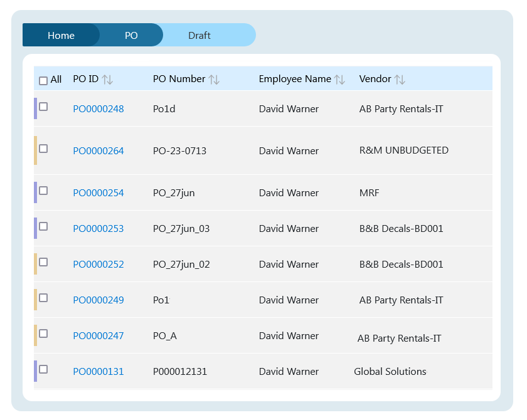This screenshot has width=527, height=420.
Task: Click the Global Solutions vendor cell
Action: 390,372
